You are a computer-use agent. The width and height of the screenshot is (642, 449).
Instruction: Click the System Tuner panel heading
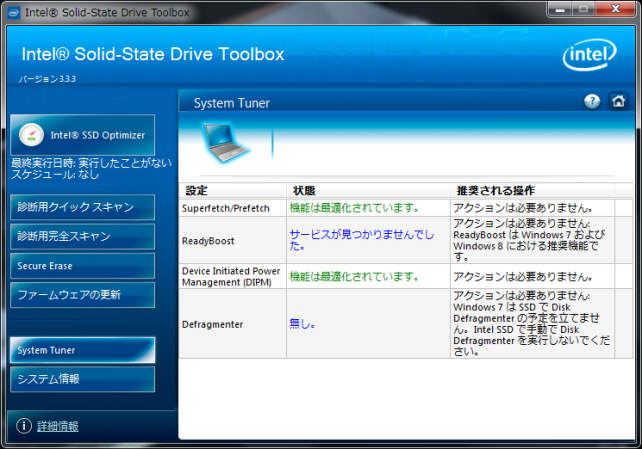[x=232, y=103]
